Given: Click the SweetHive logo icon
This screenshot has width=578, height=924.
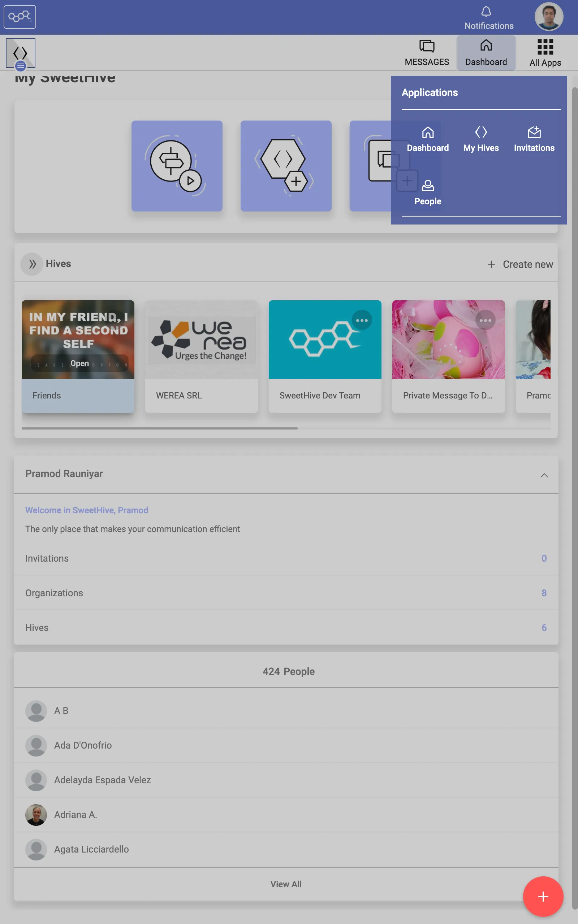Looking at the screenshot, I should click(x=20, y=17).
